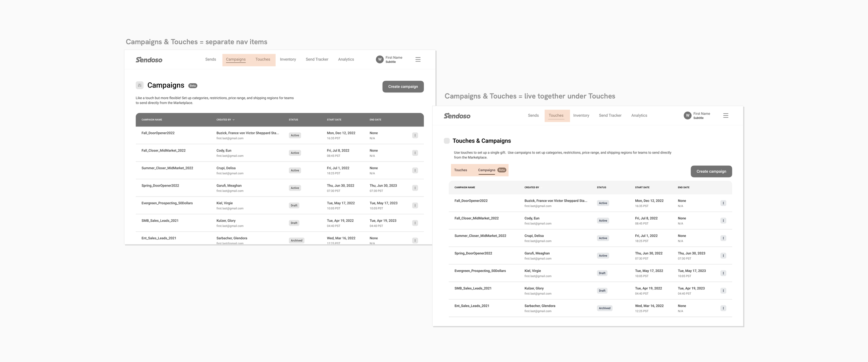Click Status column header in right table

[x=602, y=188]
